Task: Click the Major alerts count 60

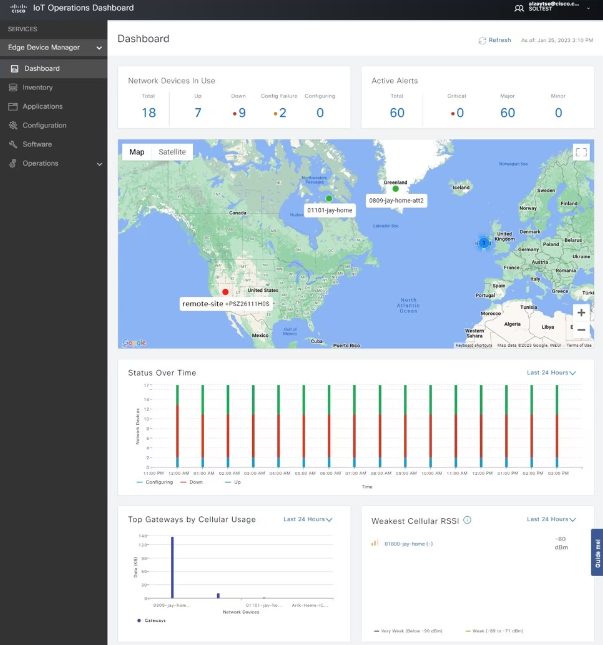Action: click(508, 113)
